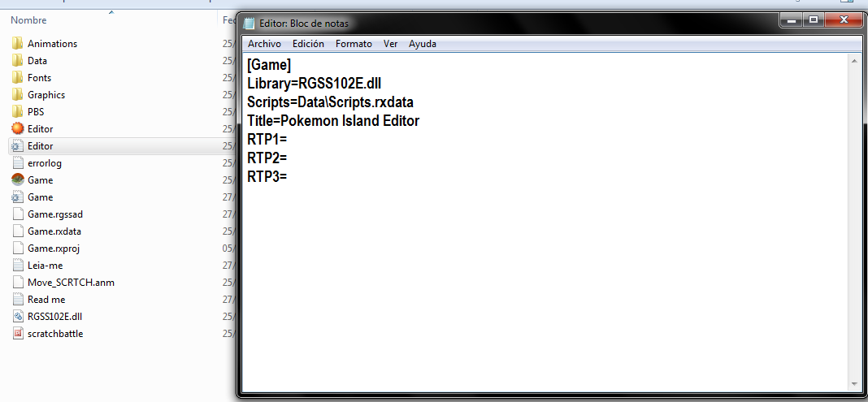Image resolution: width=868 pixels, height=402 pixels.
Task: Click the scrollbar down arrow in Notepad
Action: click(854, 384)
